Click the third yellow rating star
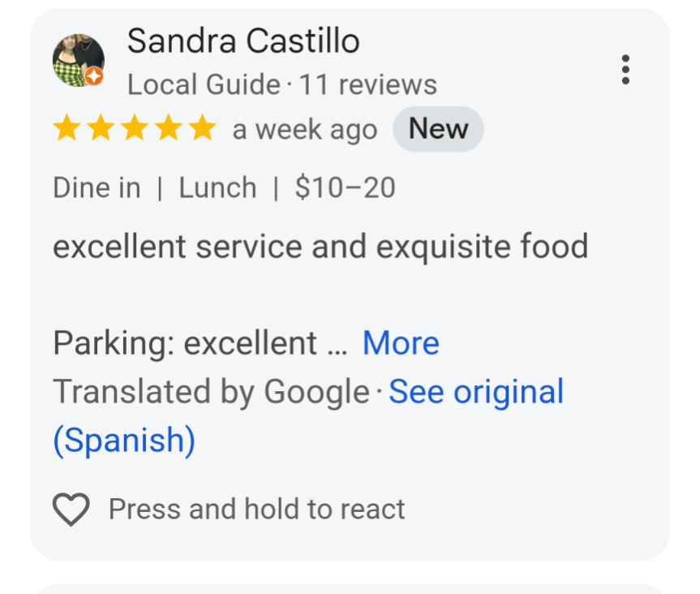 (134, 129)
